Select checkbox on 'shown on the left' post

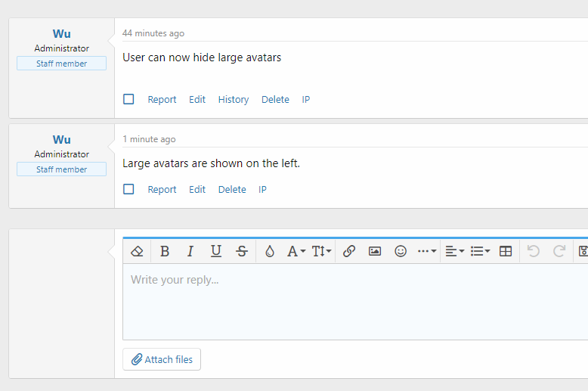[x=128, y=189]
